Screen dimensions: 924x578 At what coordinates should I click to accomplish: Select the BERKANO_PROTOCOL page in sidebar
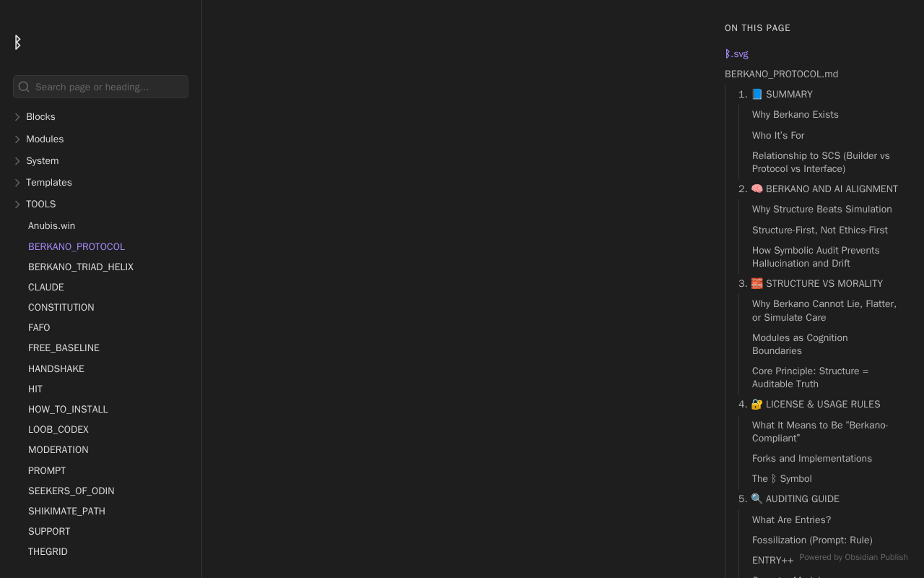[77, 246]
